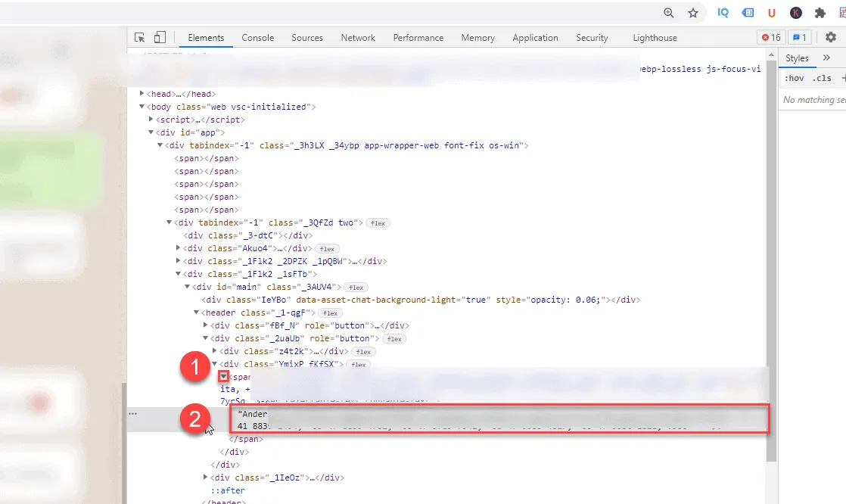Toggle the :hov element state button
The image size is (846, 504).
coord(795,78)
